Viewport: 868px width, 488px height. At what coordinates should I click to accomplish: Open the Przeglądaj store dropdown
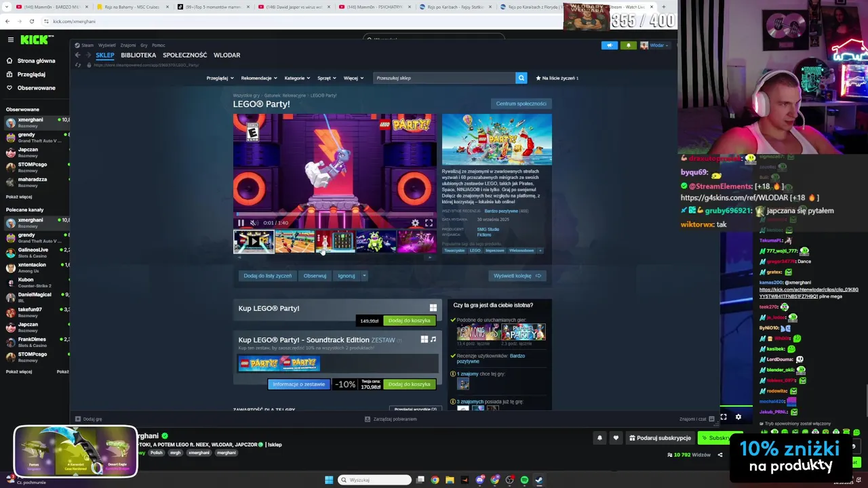click(220, 78)
